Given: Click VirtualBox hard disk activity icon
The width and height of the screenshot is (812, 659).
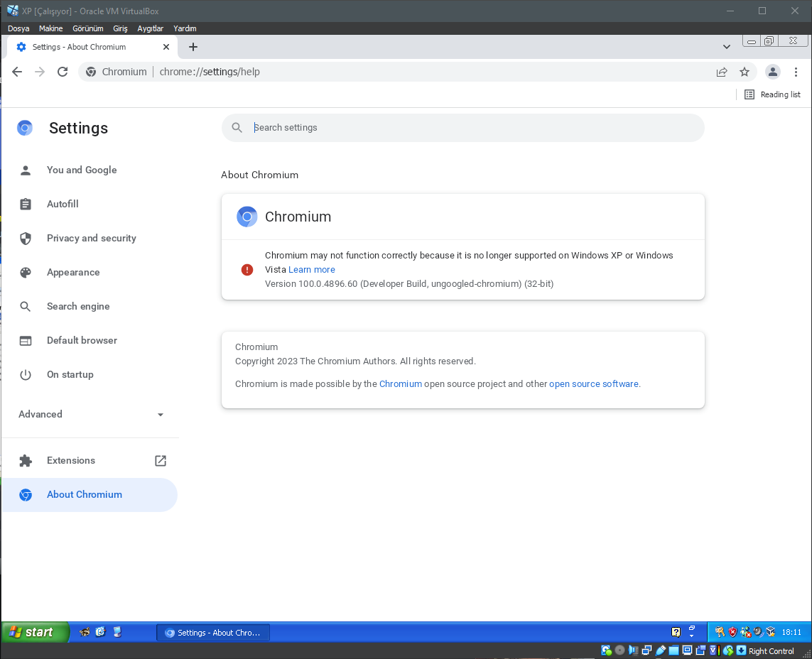Looking at the screenshot, I should pos(607,650).
